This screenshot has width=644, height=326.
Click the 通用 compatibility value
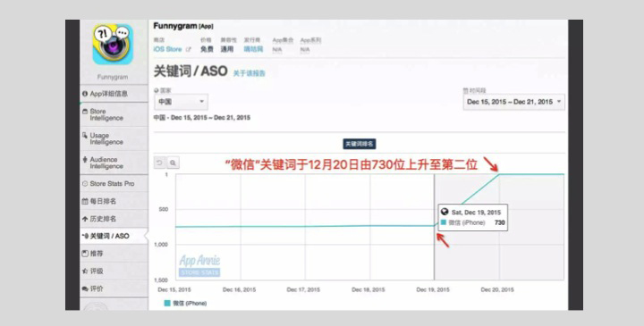click(x=227, y=49)
